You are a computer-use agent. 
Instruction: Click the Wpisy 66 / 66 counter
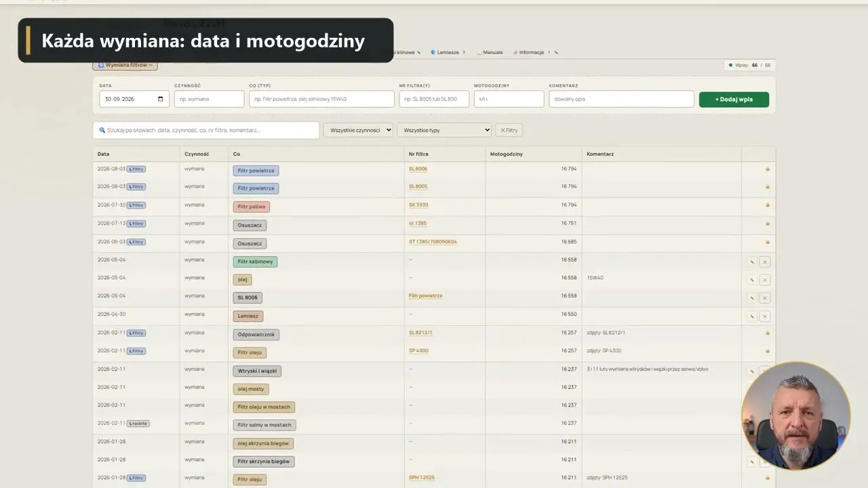point(749,65)
